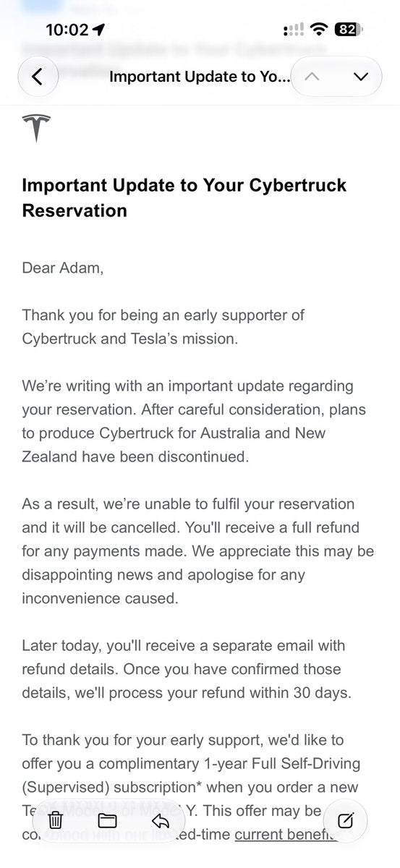Viewport: 400px width, 868px height.
Task: Tap the battery indicator showing 82
Action: [x=349, y=30]
